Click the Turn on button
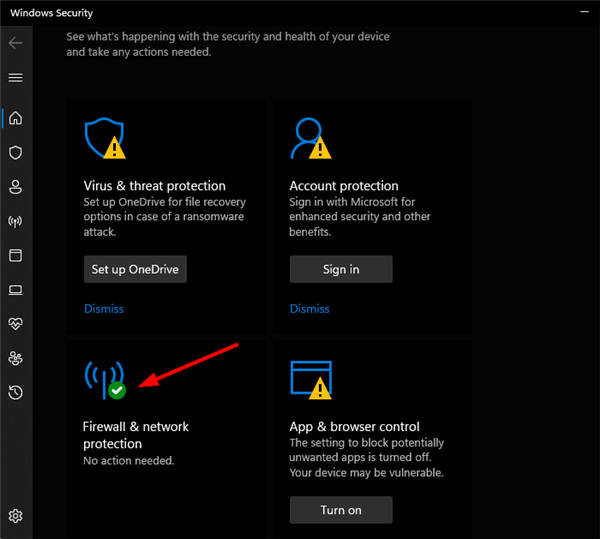Image resolution: width=600 pixels, height=539 pixels. 341,510
